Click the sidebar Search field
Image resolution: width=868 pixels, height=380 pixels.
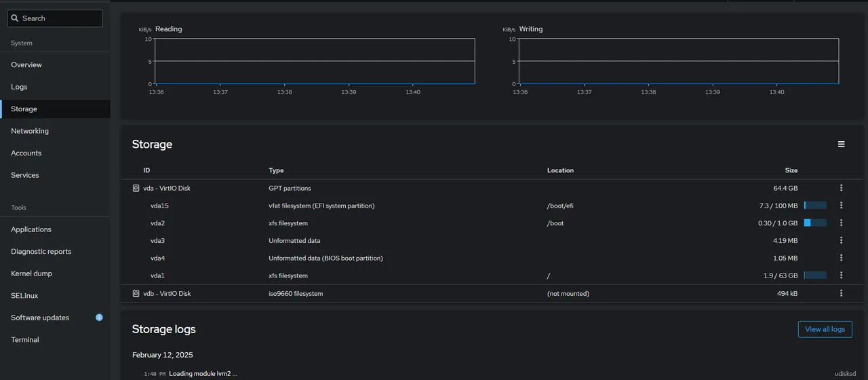pos(55,18)
